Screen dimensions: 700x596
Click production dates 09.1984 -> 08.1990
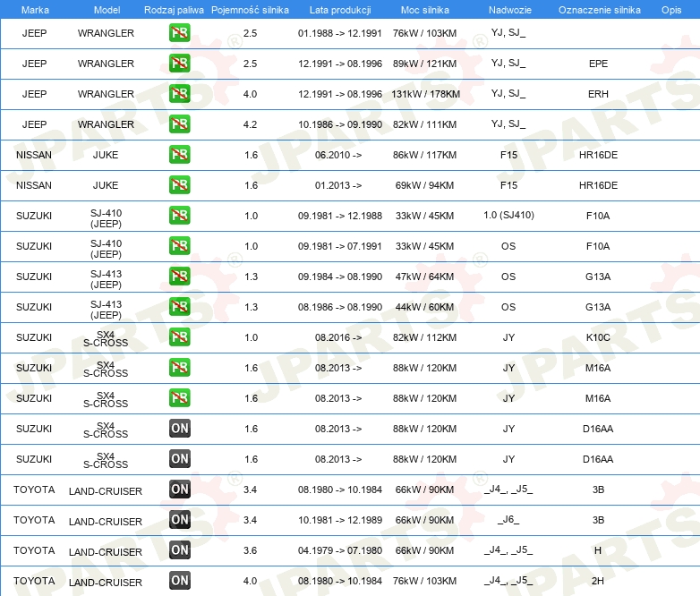340,277
